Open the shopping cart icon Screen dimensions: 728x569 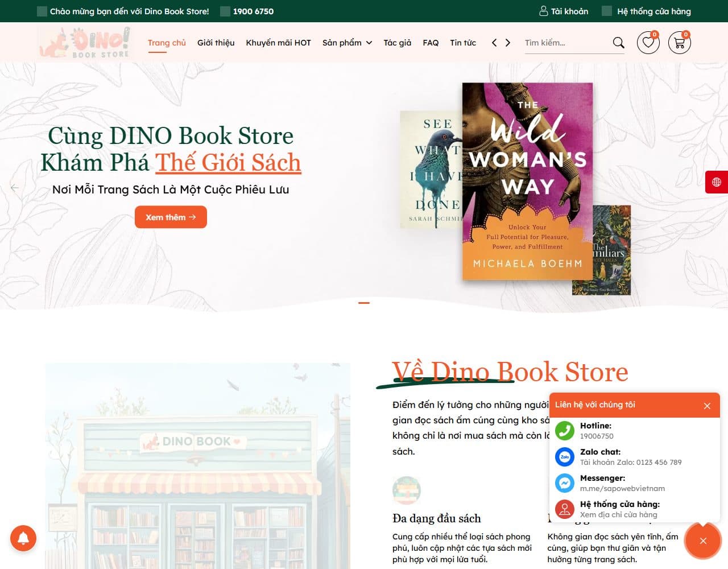click(x=679, y=43)
